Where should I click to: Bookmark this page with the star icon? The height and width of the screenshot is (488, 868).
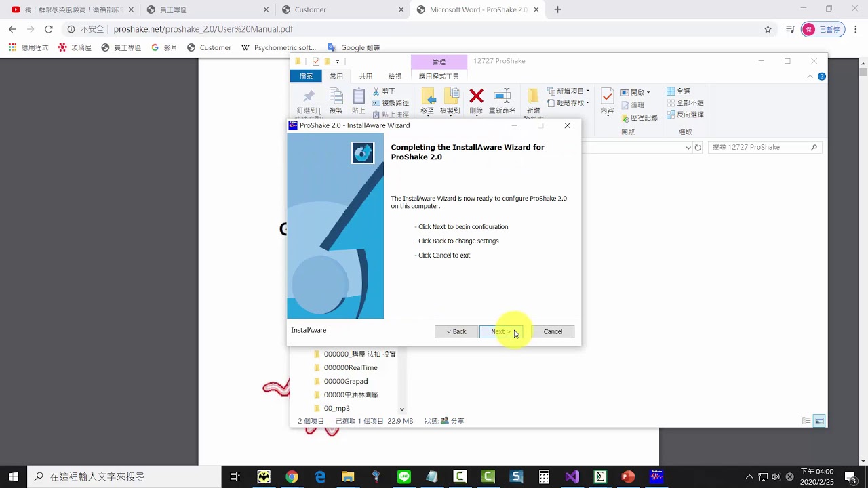[768, 29]
